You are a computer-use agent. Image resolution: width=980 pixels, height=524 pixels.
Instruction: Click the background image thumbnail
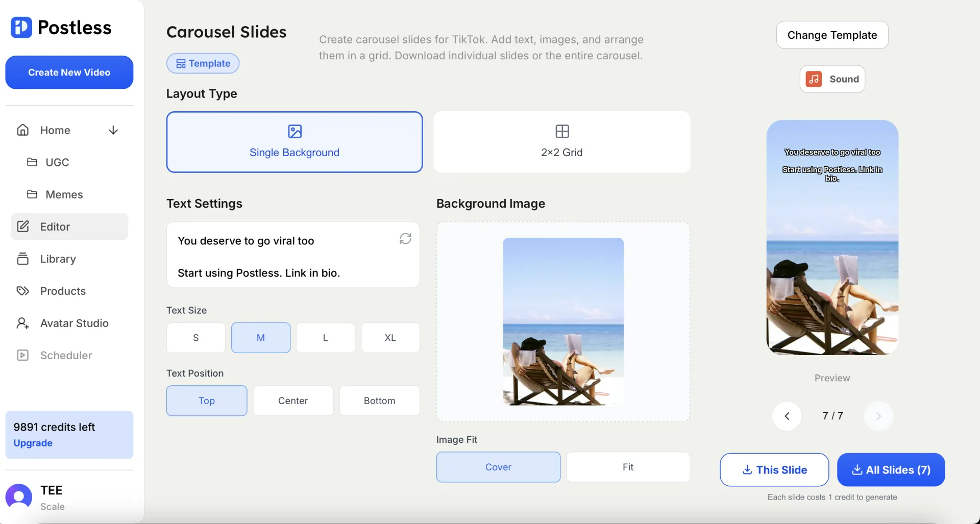pos(563,321)
